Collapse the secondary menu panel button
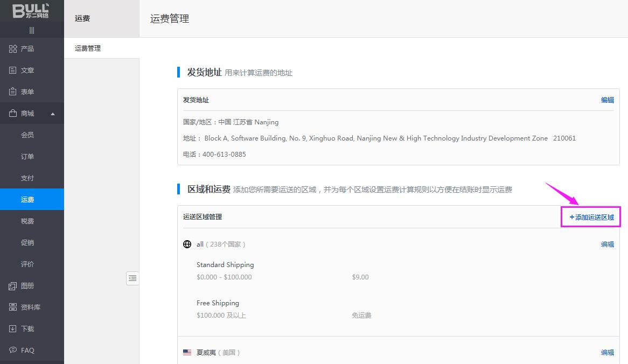 132,278
